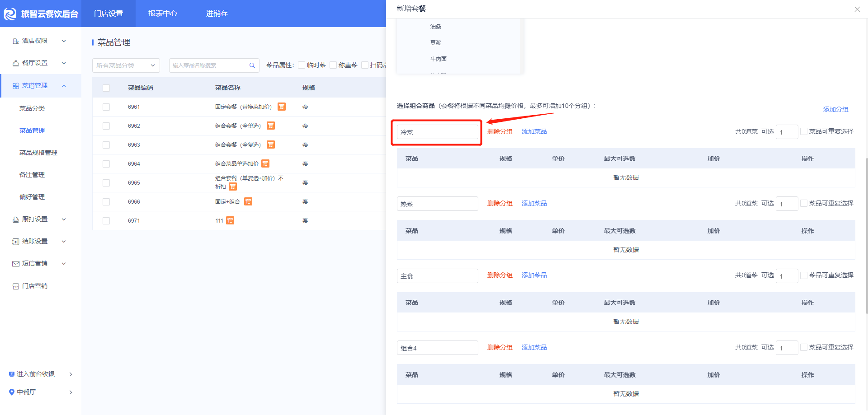Switch to the 报表中心 top tab
Viewport: 868px width, 415px height.
163,14
